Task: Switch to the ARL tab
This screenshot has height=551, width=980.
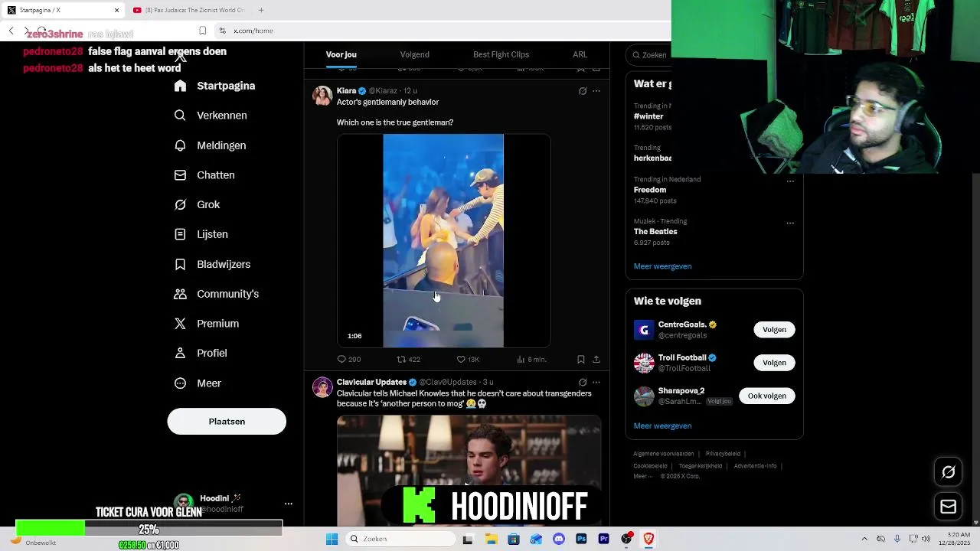Action: [580, 54]
